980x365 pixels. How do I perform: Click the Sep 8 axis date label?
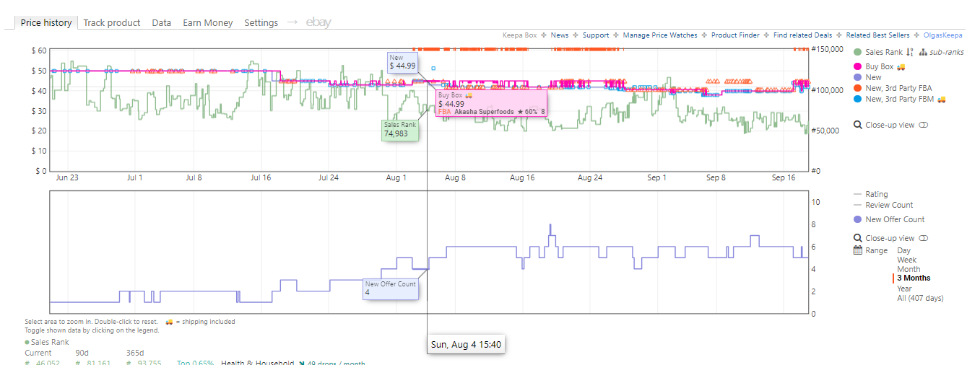pos(716,177)
